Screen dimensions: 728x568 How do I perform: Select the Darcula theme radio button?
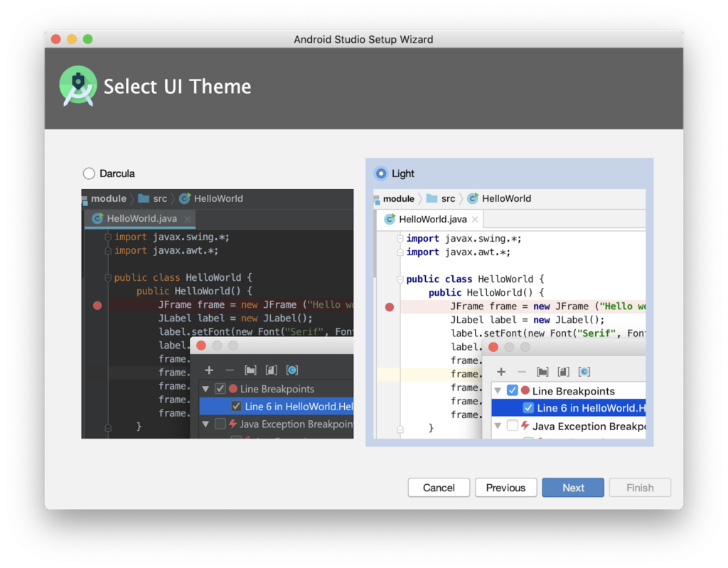tap(89, 173)
